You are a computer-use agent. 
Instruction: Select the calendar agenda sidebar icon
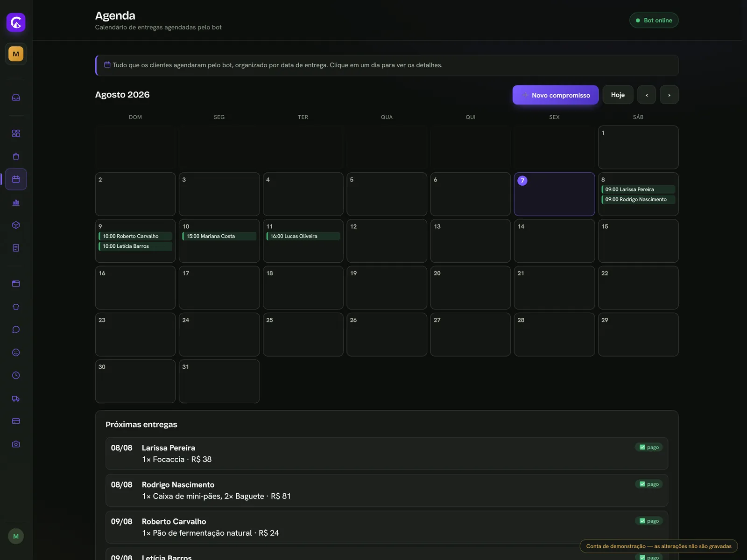click(16, 179)
